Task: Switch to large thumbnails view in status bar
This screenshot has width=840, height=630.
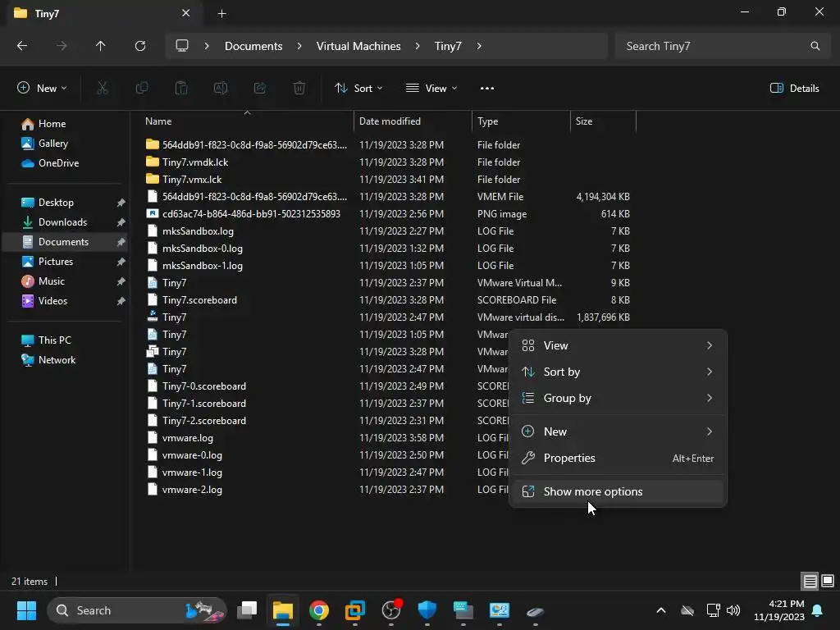Action: point(828,581)
